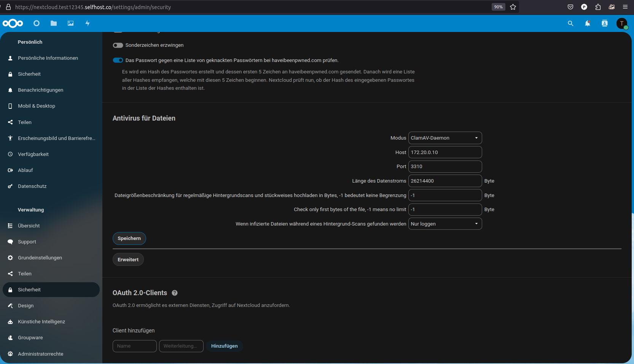Open the Modus ClamAV-Daemon dropdown
The image size is (634, 364).
coord(445,138)
